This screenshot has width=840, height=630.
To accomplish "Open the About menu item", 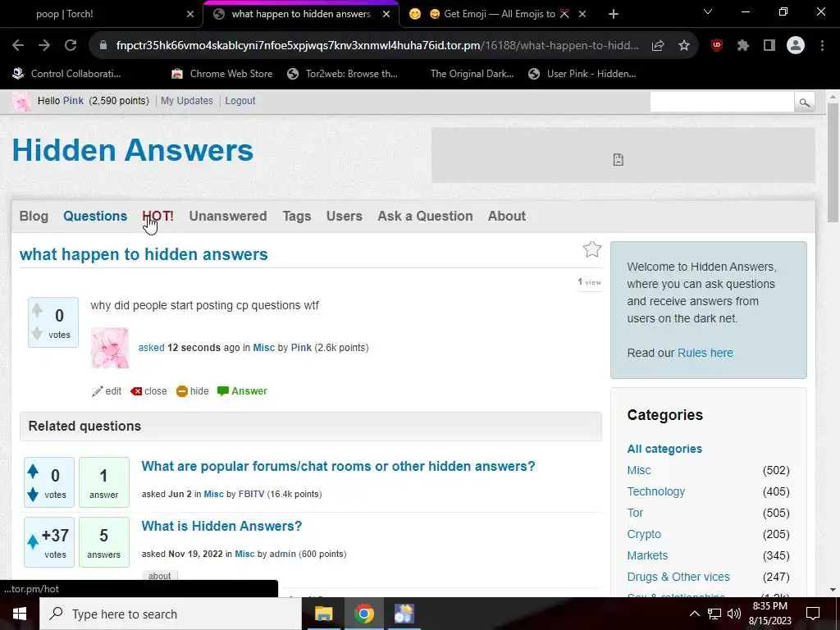I will (507, 216).
